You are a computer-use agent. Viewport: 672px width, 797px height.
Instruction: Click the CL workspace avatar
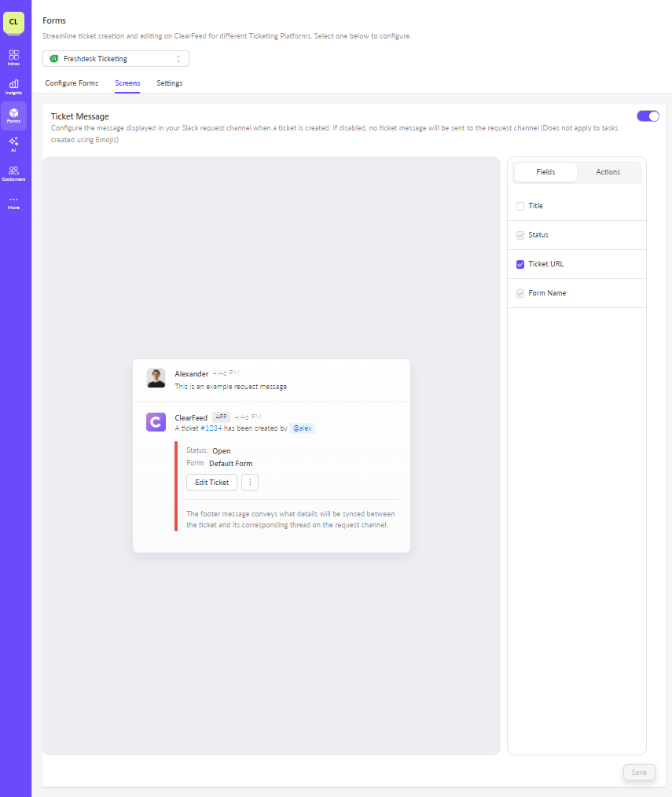click(x=13, y=23)
